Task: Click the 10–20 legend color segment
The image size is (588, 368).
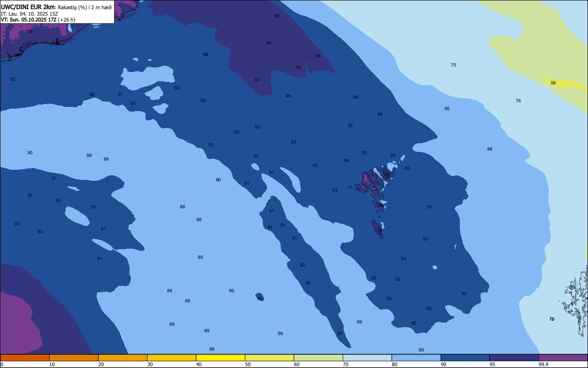Action: pos(73,357)
